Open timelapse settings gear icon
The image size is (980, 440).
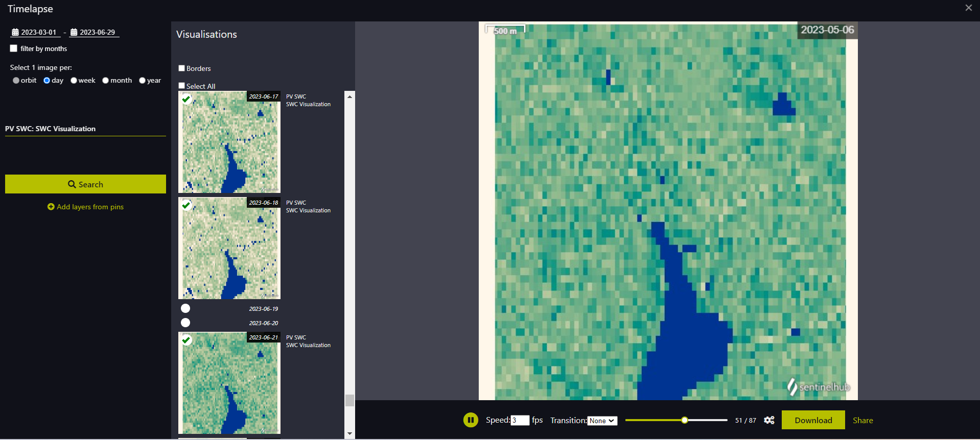coord(769,420)
